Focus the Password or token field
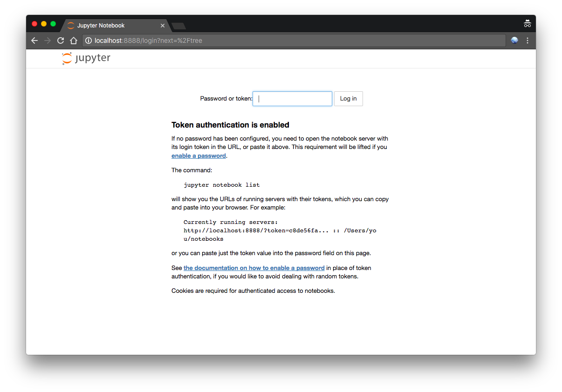This screenshot has height=392, width=562. pos(292,99)
